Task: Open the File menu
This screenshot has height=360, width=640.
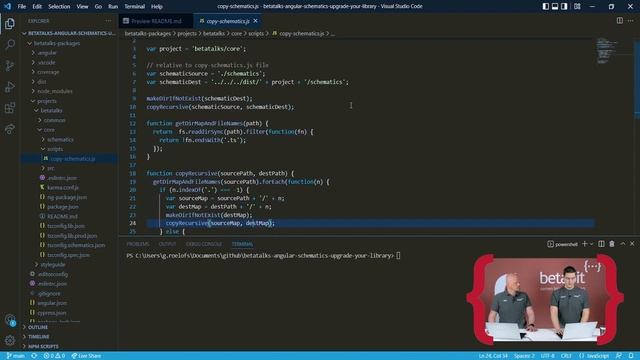Action: point(22,7)
